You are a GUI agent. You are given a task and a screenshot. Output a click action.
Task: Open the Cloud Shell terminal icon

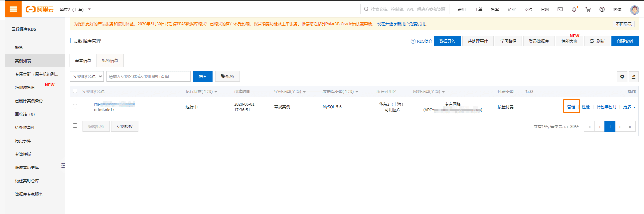coord(560,9)
